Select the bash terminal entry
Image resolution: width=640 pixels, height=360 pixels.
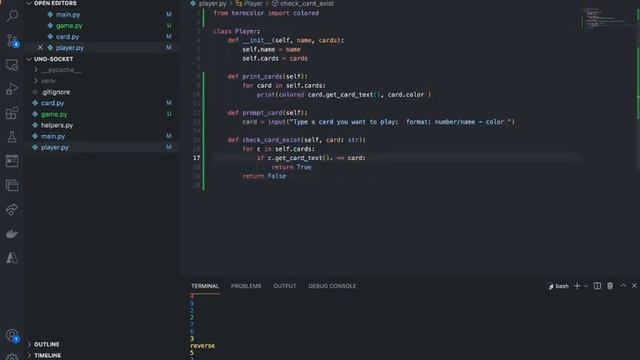point(558,286)
